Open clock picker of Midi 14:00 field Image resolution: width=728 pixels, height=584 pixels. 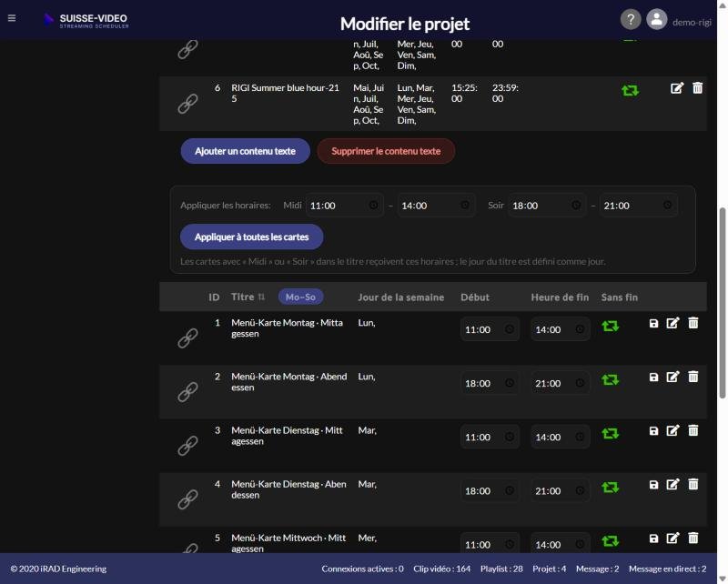coord(465,206)
